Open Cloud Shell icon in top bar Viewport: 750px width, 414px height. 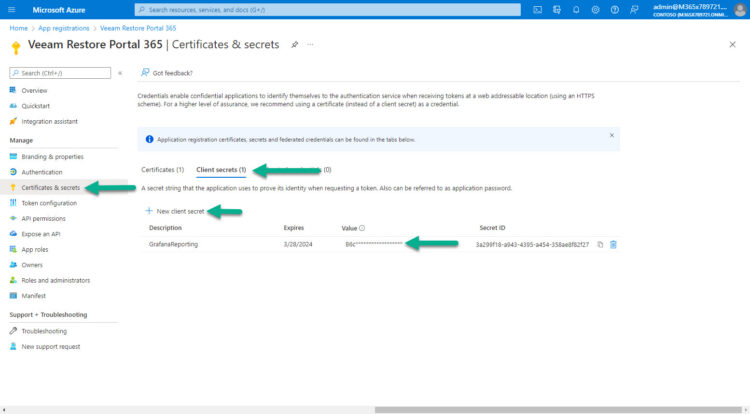click(538, 10)
